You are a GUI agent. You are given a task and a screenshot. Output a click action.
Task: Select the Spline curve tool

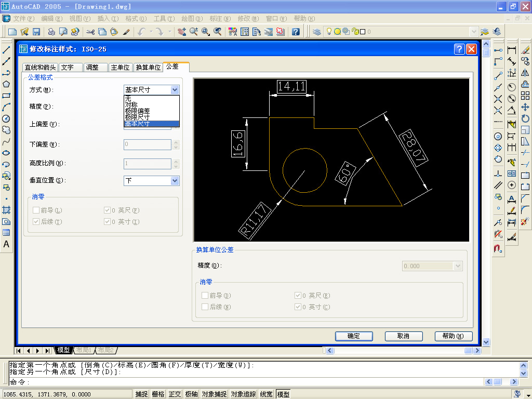click(x=6, y=142)
